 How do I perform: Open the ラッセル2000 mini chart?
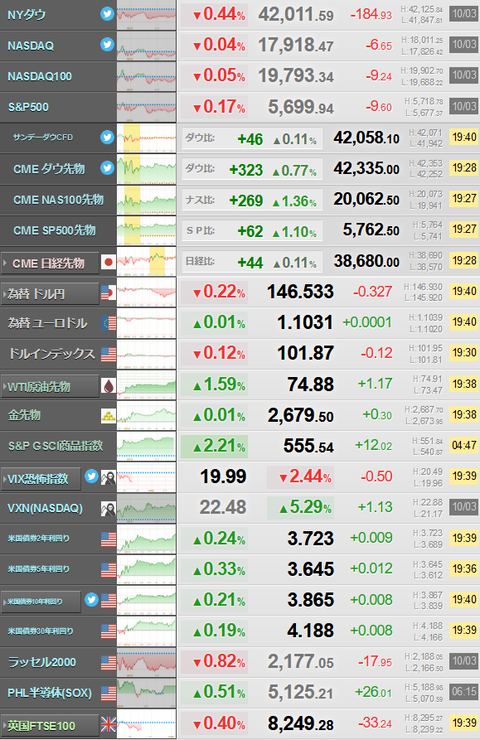pos(146,662)
